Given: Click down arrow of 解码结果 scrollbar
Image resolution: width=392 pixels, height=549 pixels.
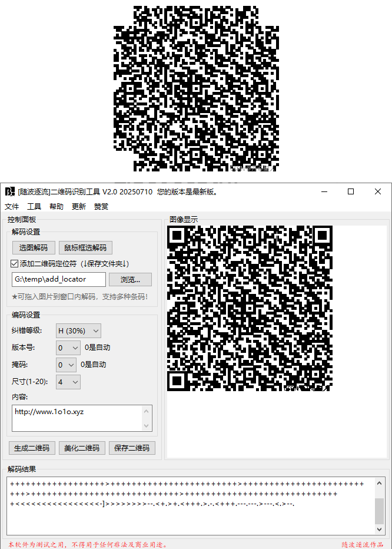Looking at the screenshot, I should point(380,529).
